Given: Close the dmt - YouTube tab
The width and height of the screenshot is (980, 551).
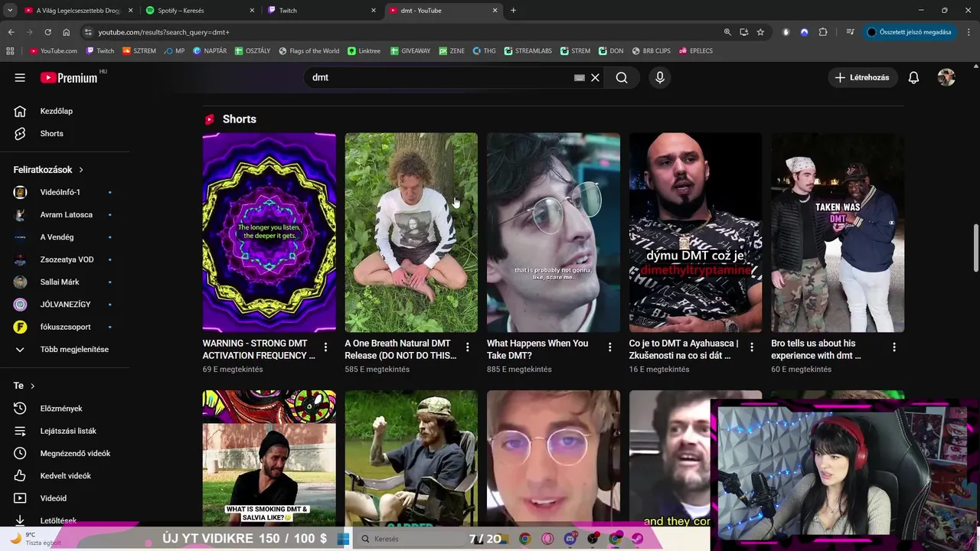Looking at the screenshot, I should tap(495, 11).
